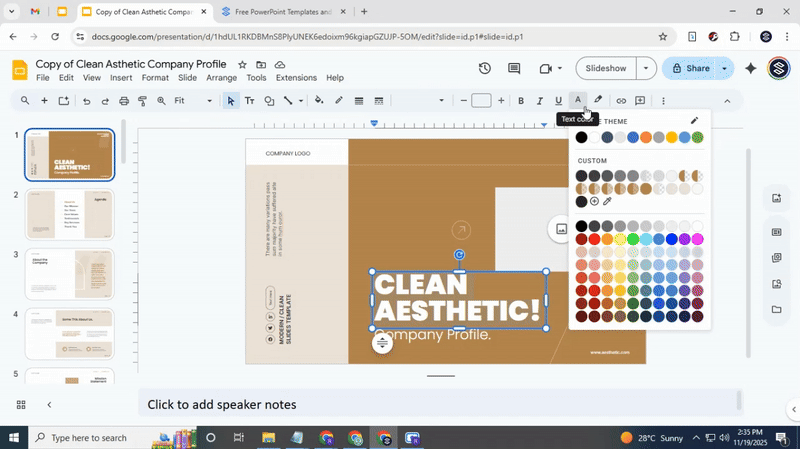The width and height of the screenshot is (800, 449).
Task: Collapse the toolbar with the chevron arrow
Action: (727, 100)
